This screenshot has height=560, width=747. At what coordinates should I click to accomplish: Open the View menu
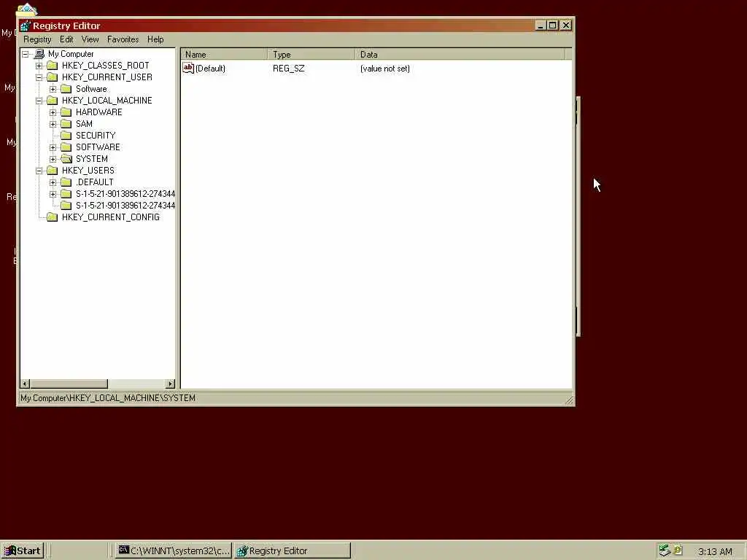click(90, 39)
